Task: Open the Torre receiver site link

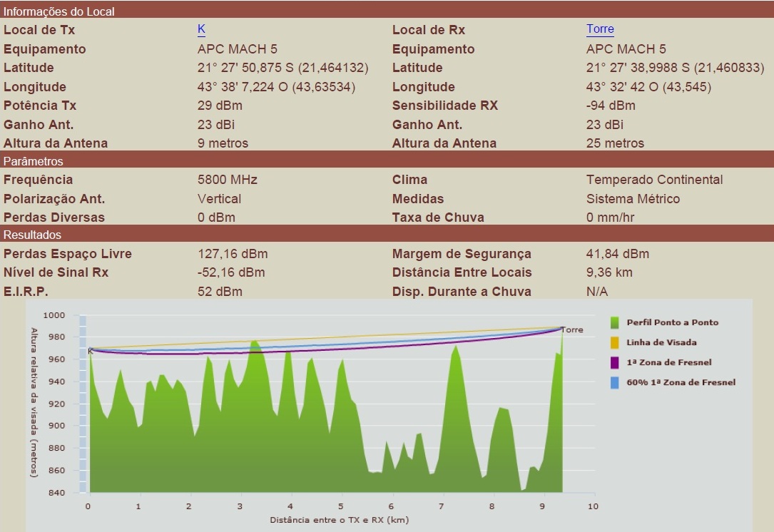Action: click(x=600, y=29)
